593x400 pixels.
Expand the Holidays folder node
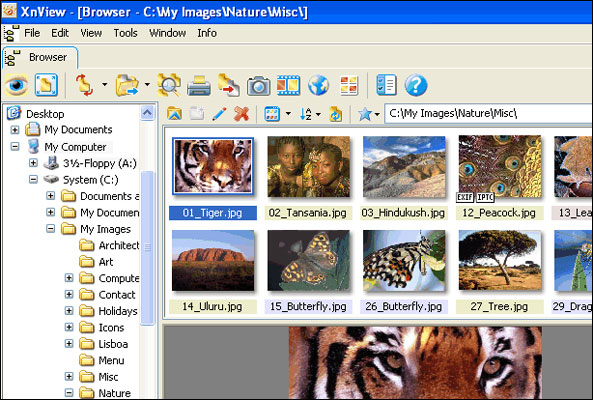point(69,311)
